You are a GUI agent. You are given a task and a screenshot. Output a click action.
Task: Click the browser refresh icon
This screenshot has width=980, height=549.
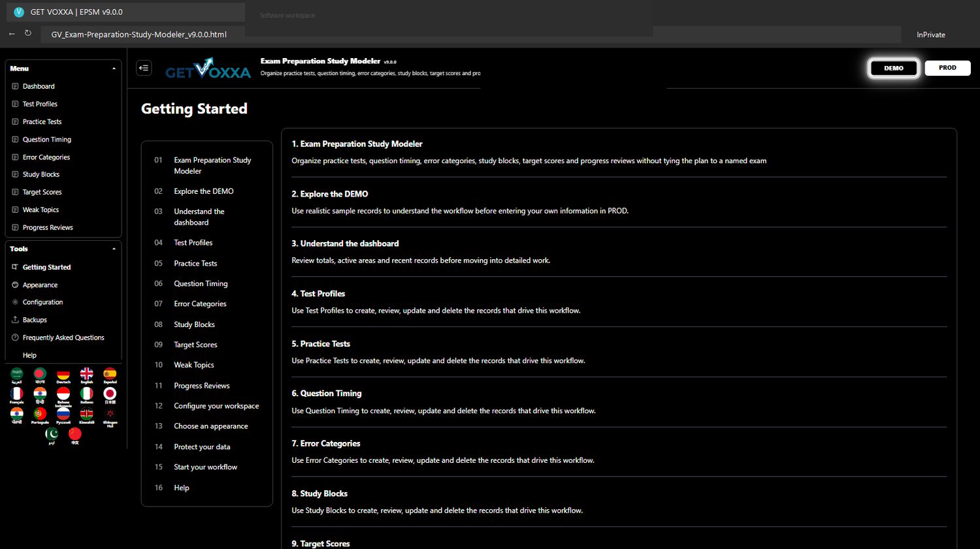click(x=28, y=33)
